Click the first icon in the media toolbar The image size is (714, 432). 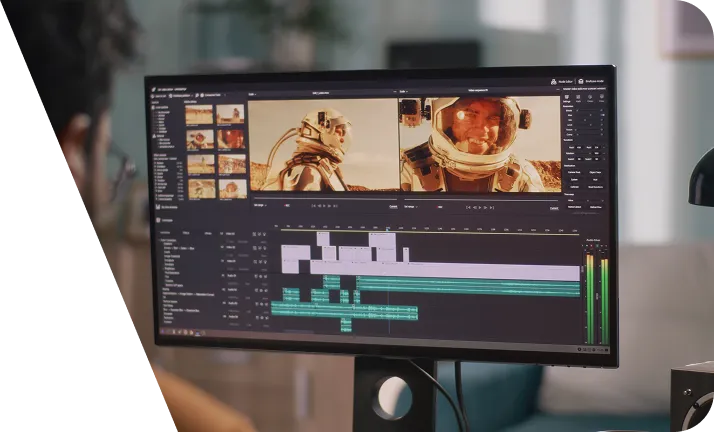click(153, 96)
